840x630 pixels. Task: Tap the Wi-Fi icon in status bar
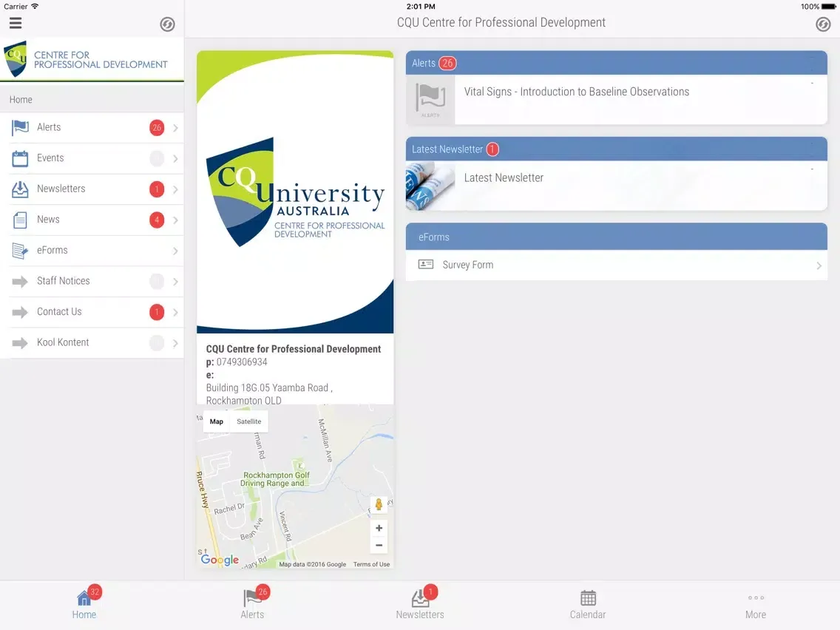click(x=35, y=7)
